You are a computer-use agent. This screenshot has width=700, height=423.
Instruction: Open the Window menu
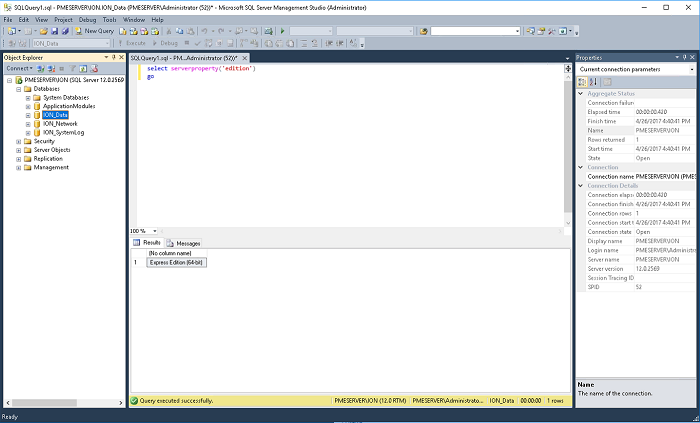(134, 20)
